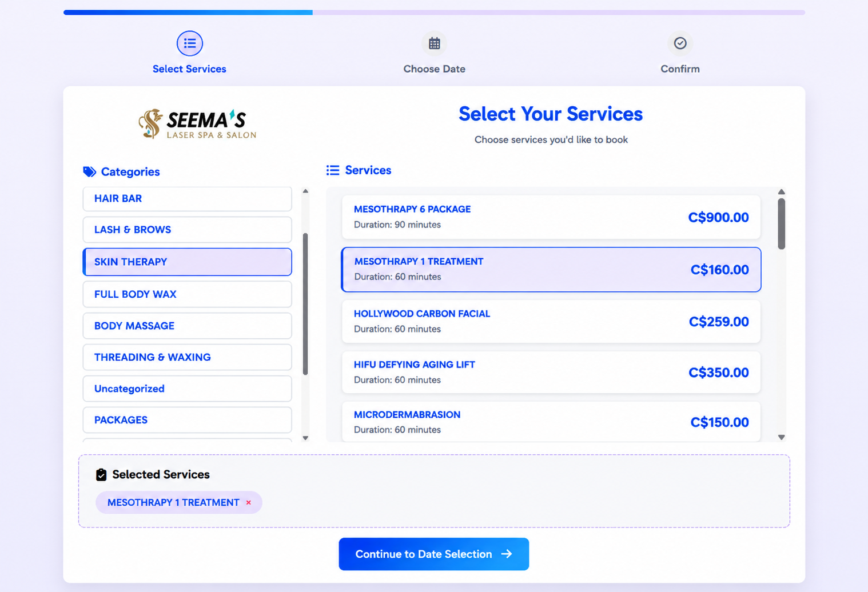868x592 pixels.
Task: Open the PACKAGES category
Action: [x=188, y=420]
